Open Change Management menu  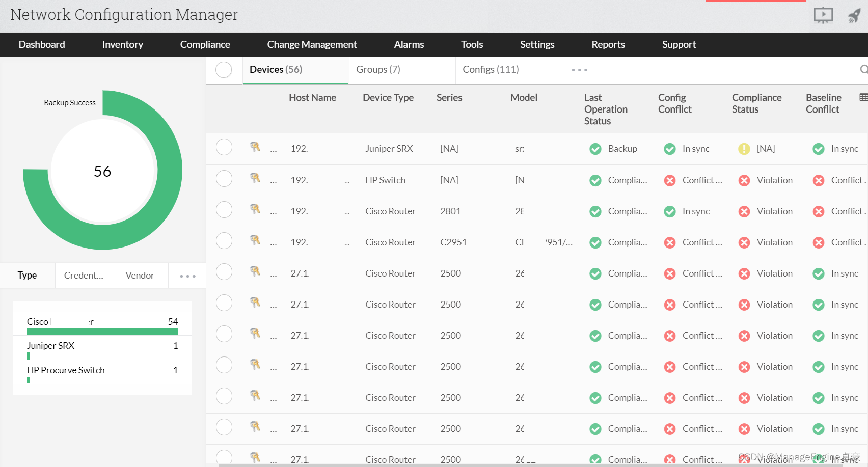click(312, 44)
